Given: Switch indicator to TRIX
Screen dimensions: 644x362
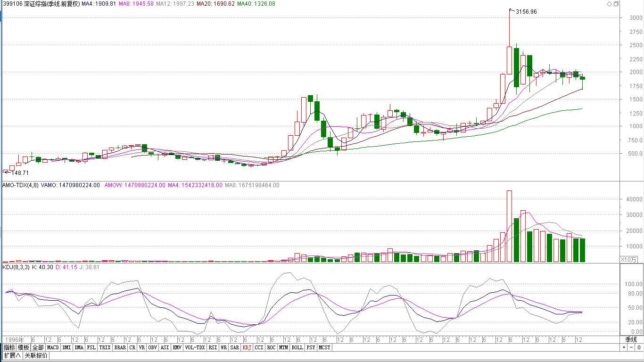Looking at the screenshot, I should (x=105, y=347).
